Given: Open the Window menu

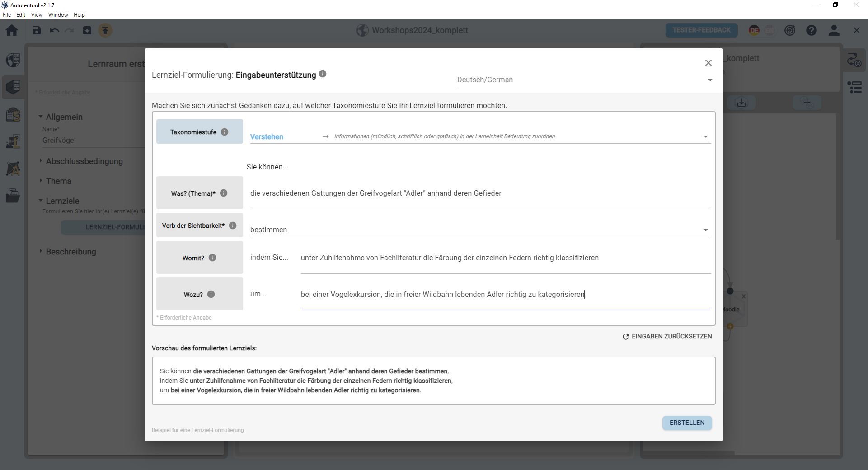Looking at the screenshot, I should coord(58,15).
